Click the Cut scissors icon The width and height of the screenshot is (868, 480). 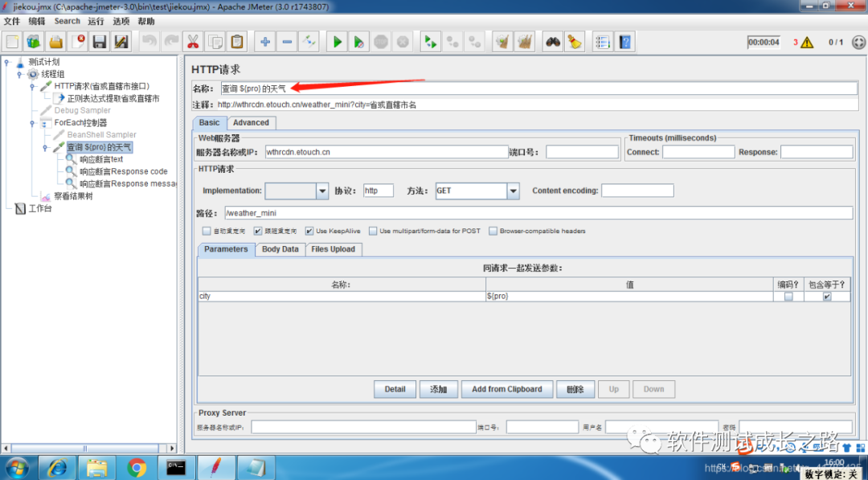click(x=193, y=42)
